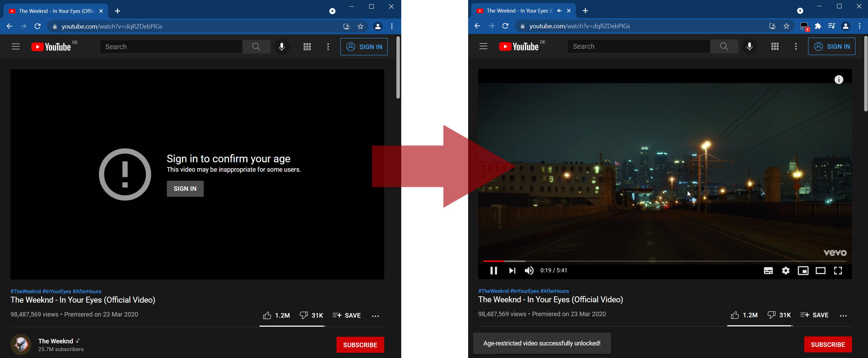Dislike the video in right window
The image size is (868, 358).
pyautogui.click(x=779, y=315)
